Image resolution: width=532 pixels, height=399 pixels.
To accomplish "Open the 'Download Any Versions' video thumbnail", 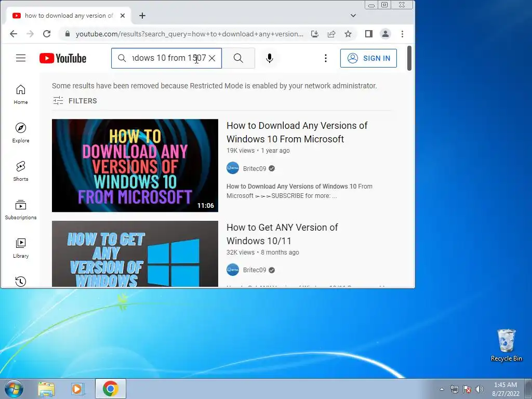I will coord(135,166).
